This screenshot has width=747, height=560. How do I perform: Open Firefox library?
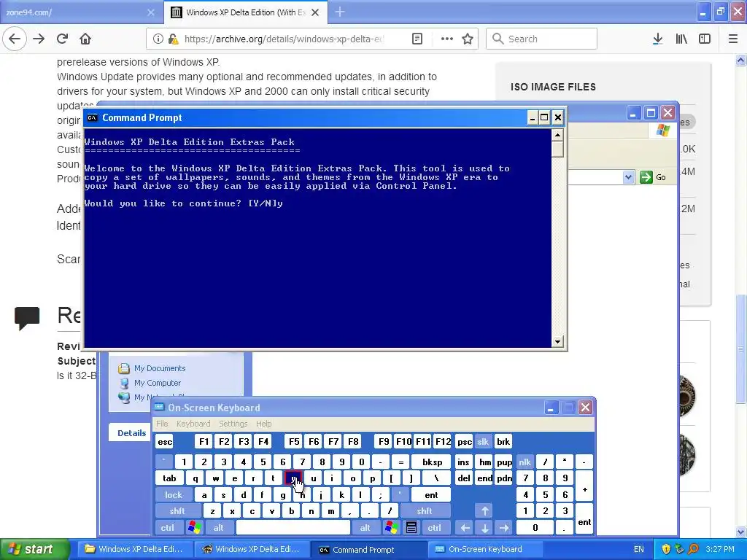(x=681, y=39)
